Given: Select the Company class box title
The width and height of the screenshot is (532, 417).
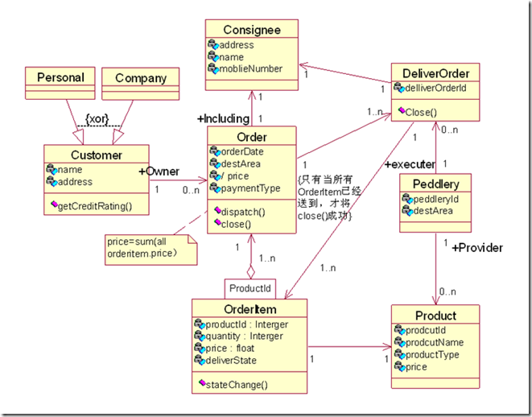Looking at the screenshot, I should [x=141, y=78].
